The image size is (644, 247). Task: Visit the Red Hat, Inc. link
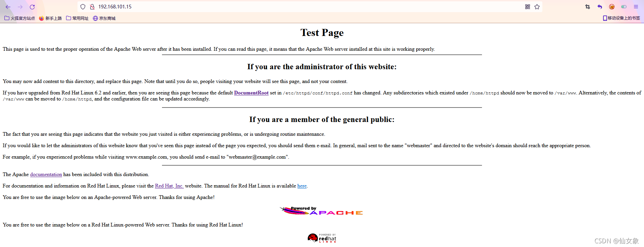(169, 186)
